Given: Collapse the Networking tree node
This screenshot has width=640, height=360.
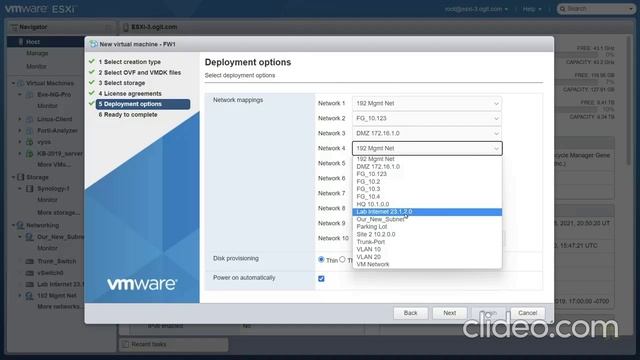Looking at the screenshot, I should point(13,225).
